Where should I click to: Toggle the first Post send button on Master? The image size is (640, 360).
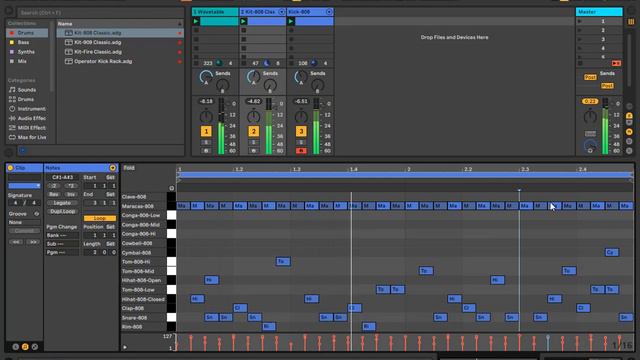pos(590,77)
